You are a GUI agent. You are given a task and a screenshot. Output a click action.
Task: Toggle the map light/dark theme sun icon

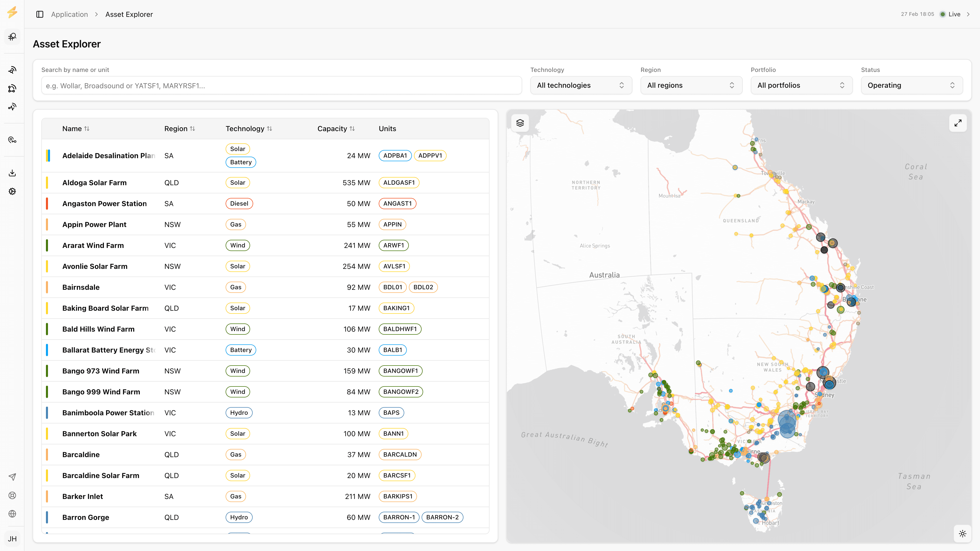pyautogui.click(x=962, y=533)
